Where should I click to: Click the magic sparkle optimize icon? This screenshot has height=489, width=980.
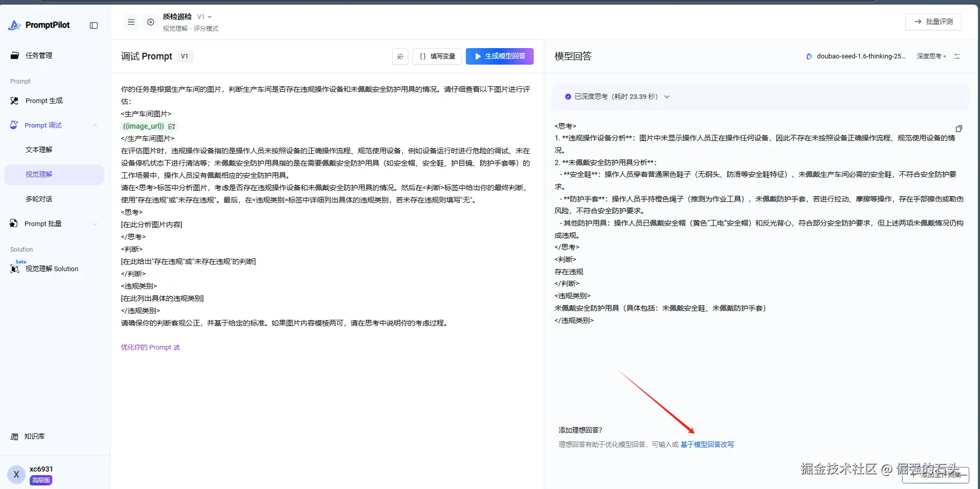coord(400,56)
